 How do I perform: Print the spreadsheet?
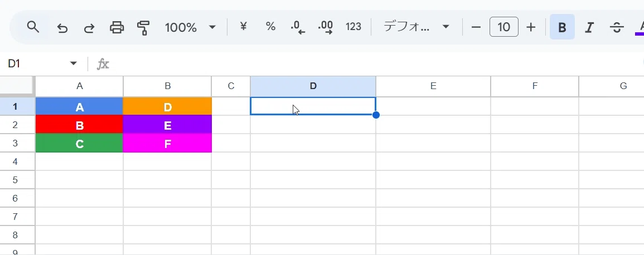pos(117,27)
